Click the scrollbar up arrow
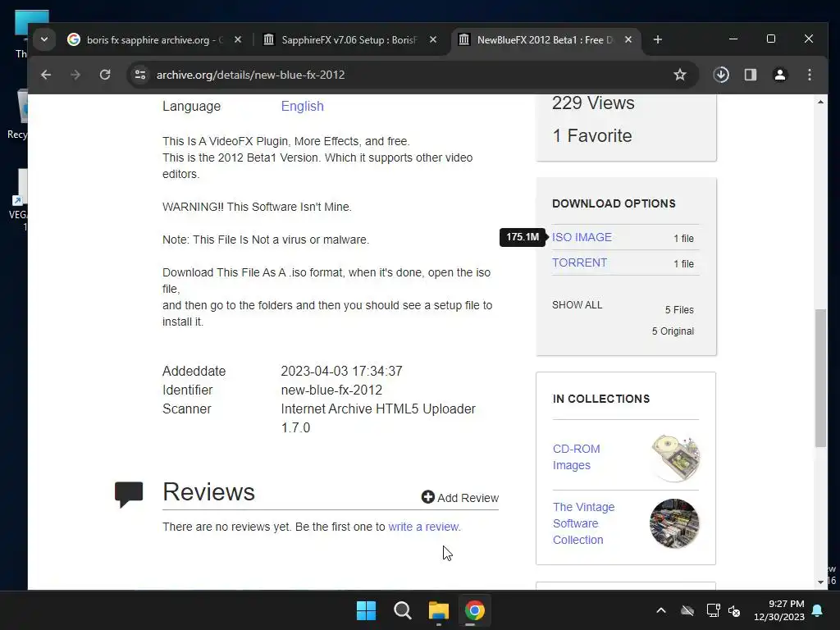 tap(820, 102)
